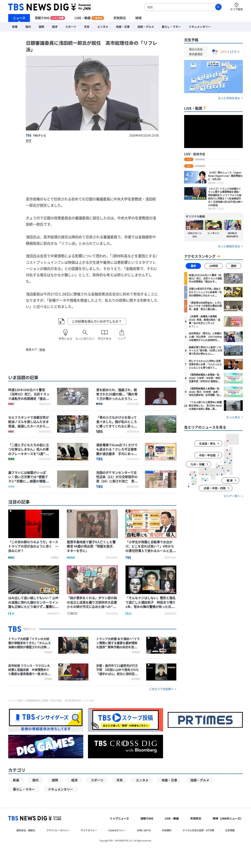Viewport: 251px width, 868px height.
Task: Open the TBS スクープ投稿 banner
Action: [125, 720]
